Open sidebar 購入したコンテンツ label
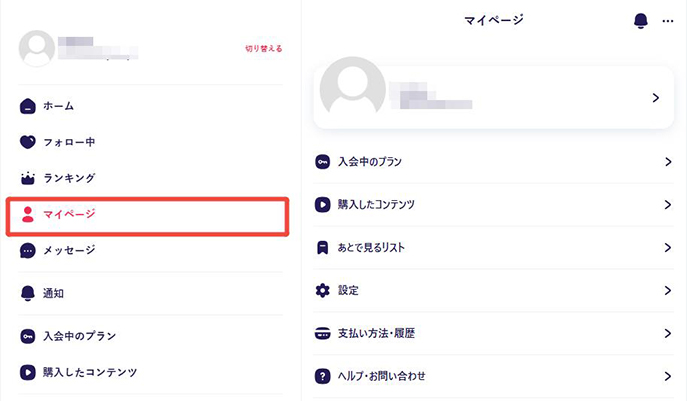The width and height of the screenshot is (687, 401). pos(90,372)
